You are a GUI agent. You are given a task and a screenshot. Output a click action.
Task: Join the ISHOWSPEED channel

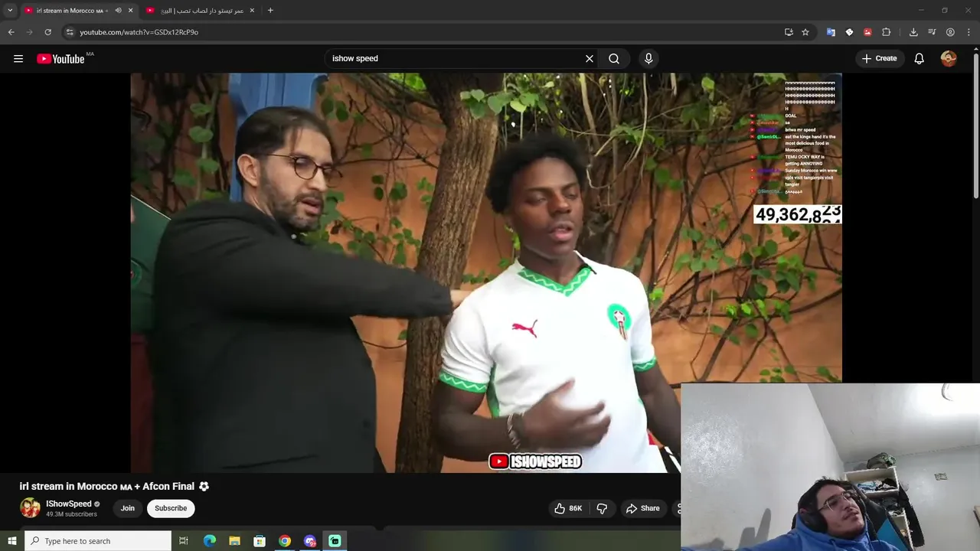[128, 508]
